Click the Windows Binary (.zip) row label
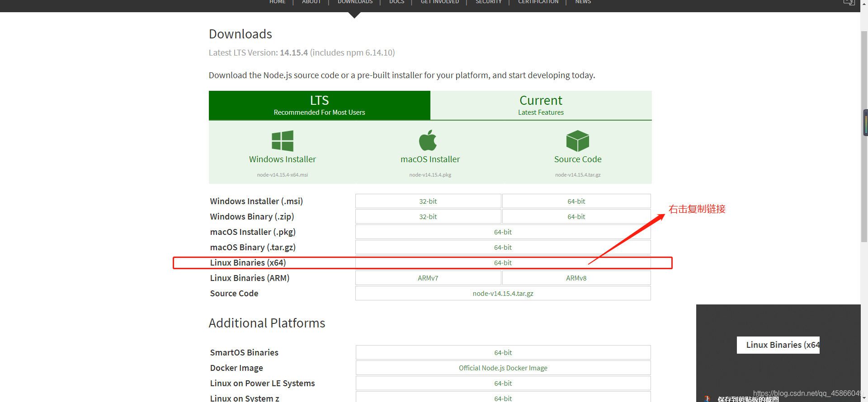The height and width of the screenshot is (402, 868). click(252, 217)
